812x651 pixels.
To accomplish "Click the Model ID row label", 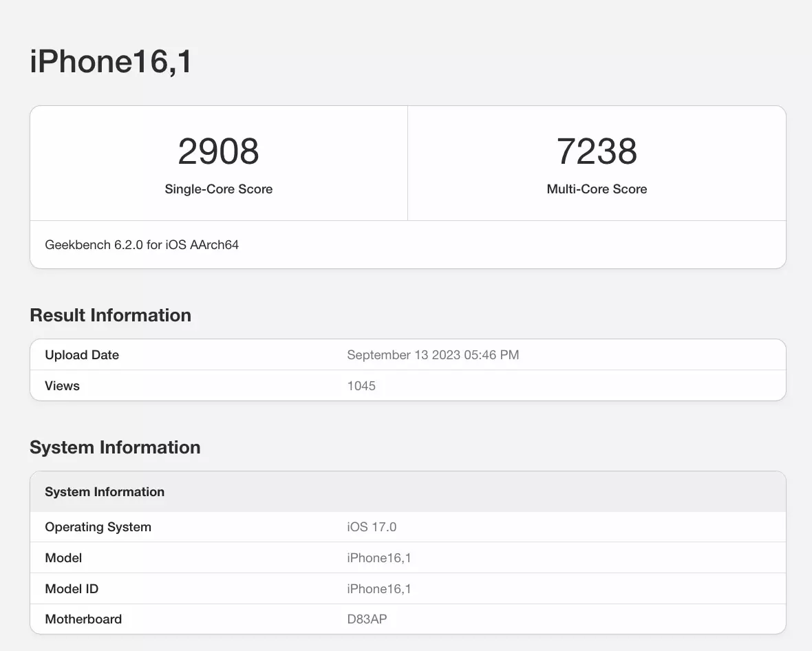I will tap(72, 589).
